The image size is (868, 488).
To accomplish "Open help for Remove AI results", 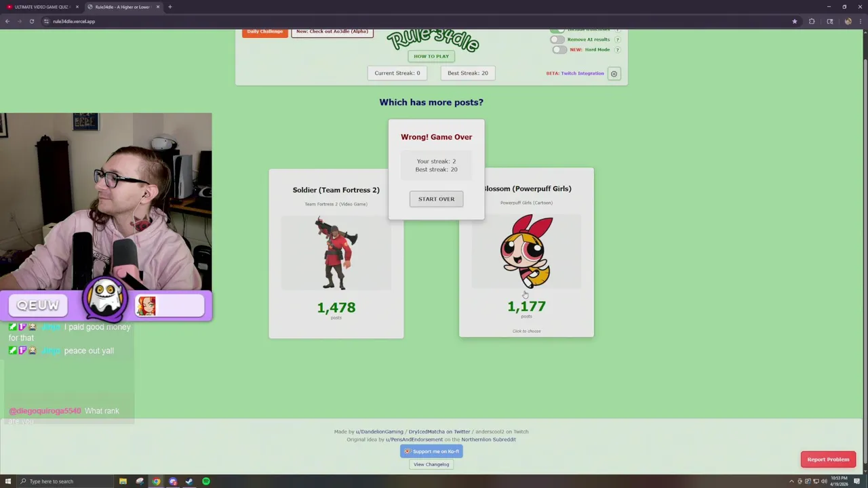I will point(617,39).
